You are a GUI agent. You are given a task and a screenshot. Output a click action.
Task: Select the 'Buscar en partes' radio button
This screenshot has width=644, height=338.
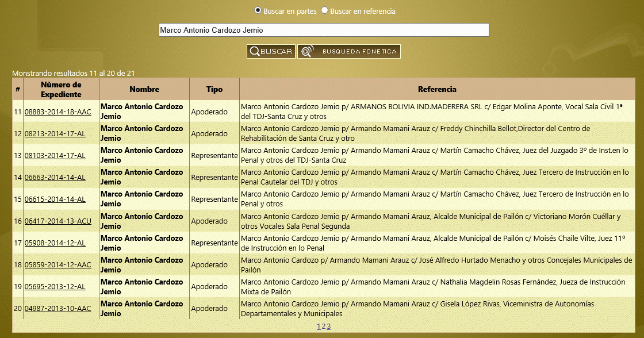click(x=258, y=10)
